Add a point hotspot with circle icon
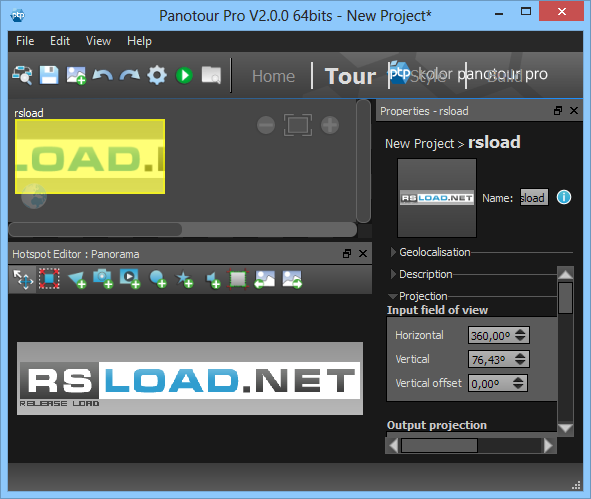Viewport: 591px width, 499px height. 158,279
